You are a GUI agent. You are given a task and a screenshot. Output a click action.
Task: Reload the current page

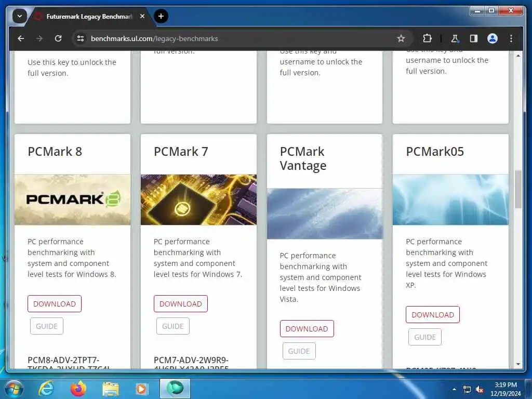tap(58, 38)
